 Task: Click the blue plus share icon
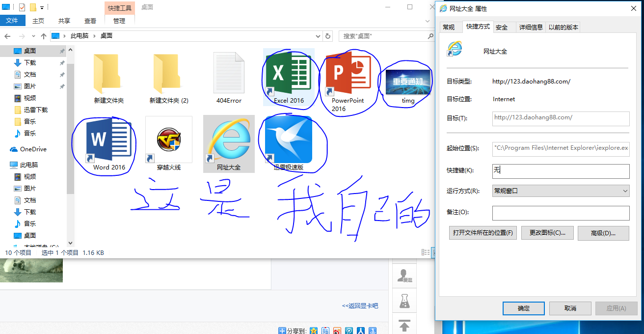(282, 331)
